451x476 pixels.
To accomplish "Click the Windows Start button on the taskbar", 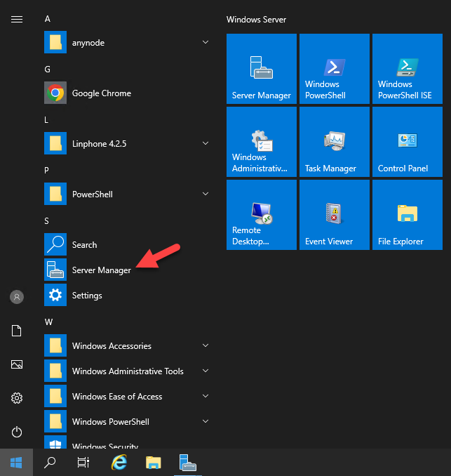I will (16, 463).
